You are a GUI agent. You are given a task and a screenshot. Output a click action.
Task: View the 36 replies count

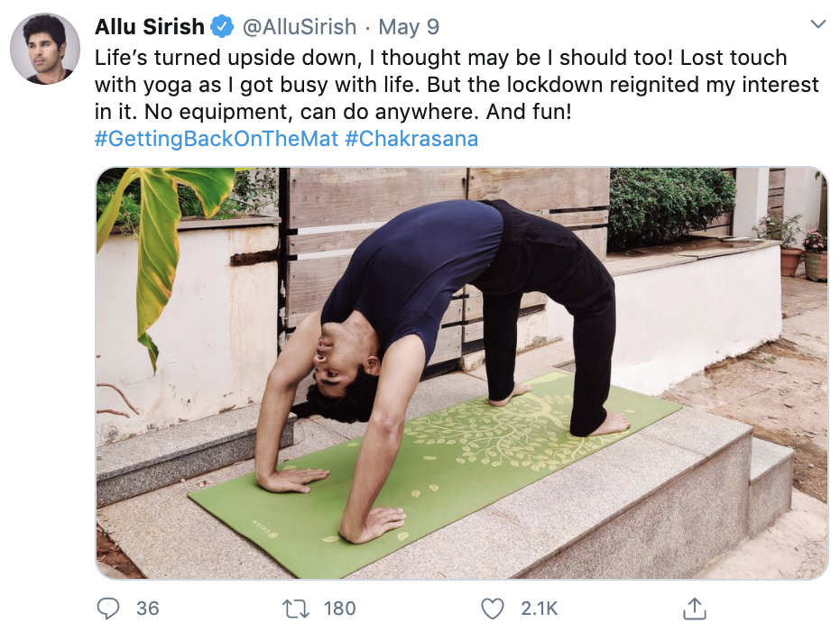[147, 609]
